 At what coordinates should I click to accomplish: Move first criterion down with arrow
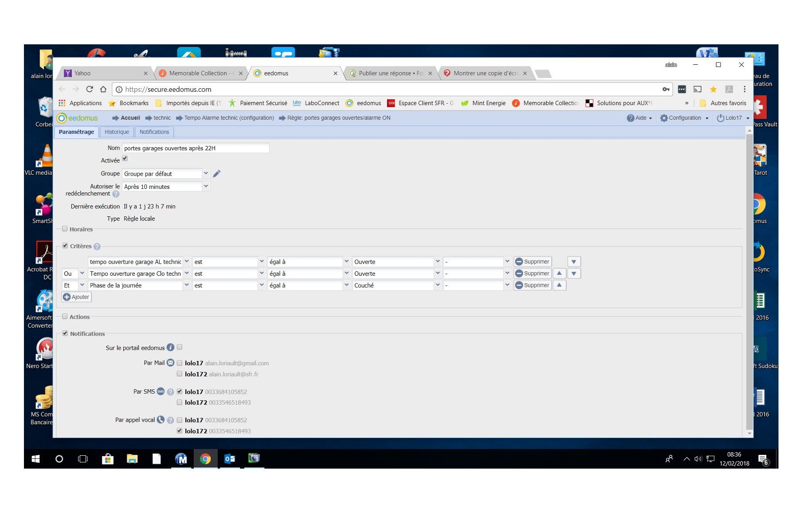click(x=574, y=262)
